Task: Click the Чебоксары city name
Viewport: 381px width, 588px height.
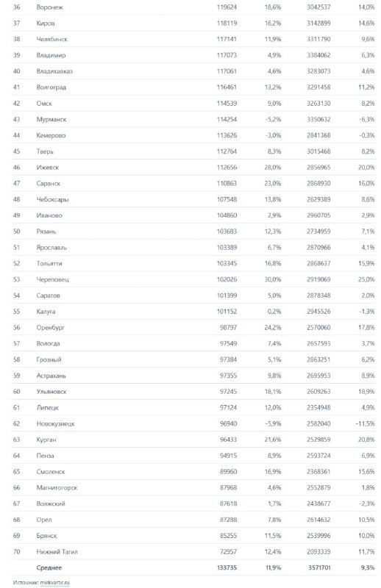Action: pos(52,199)
